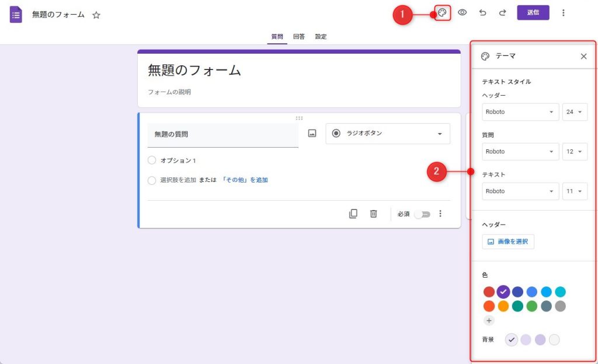Image resolution: width=598 pixels, height=364 pixels.
Task: Click the document name in the header
Action: tap(58, 15)
